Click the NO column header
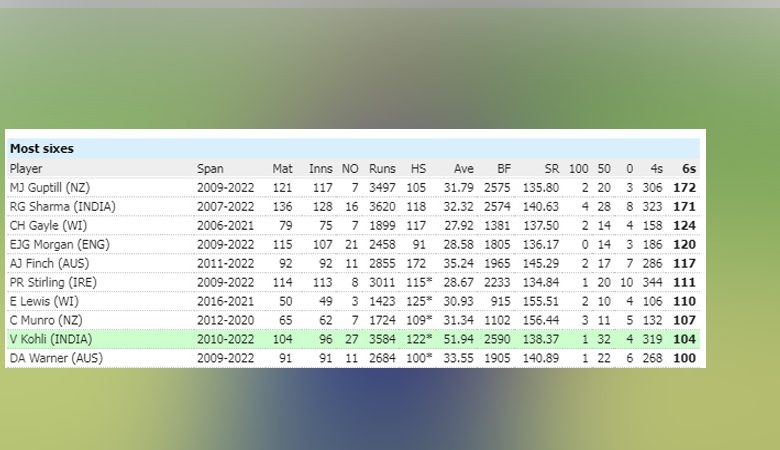Screen dimensions: 780x450 point(350,169)
